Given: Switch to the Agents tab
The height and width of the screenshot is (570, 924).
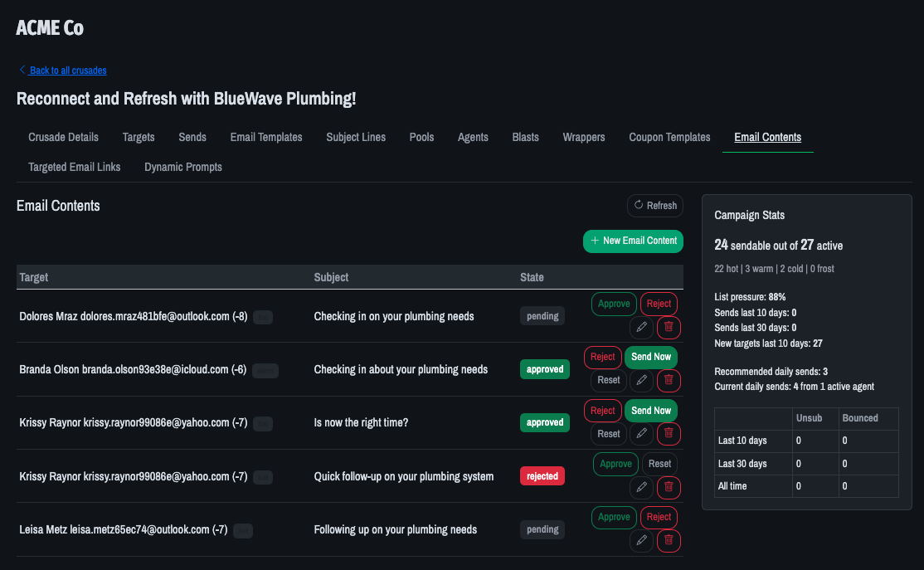Looking at the screenshot, I should (473, 137).
